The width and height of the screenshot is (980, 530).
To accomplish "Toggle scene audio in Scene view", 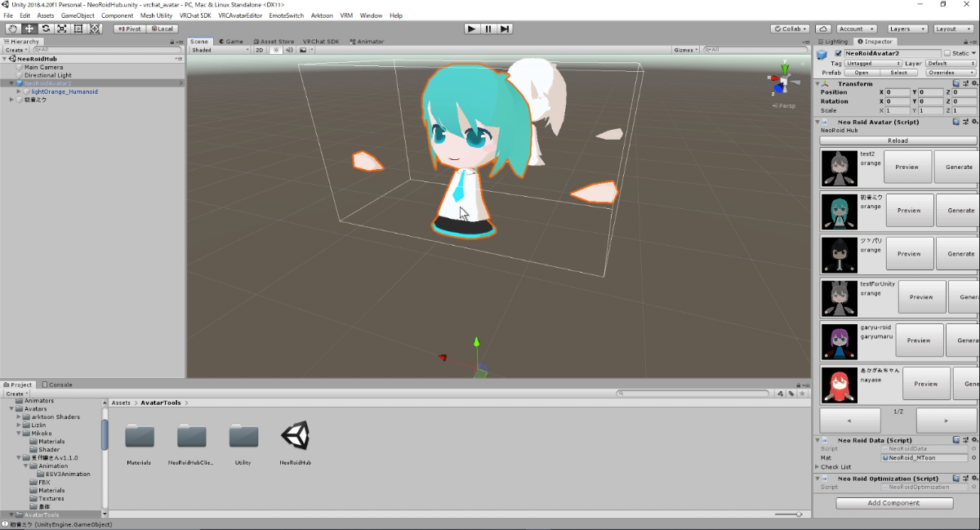I will [289, 50].
